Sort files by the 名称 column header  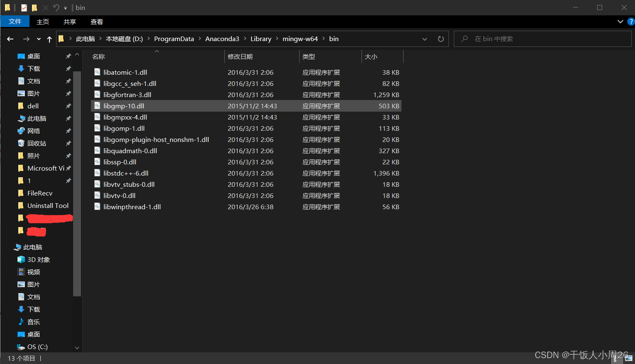point(157,56)
